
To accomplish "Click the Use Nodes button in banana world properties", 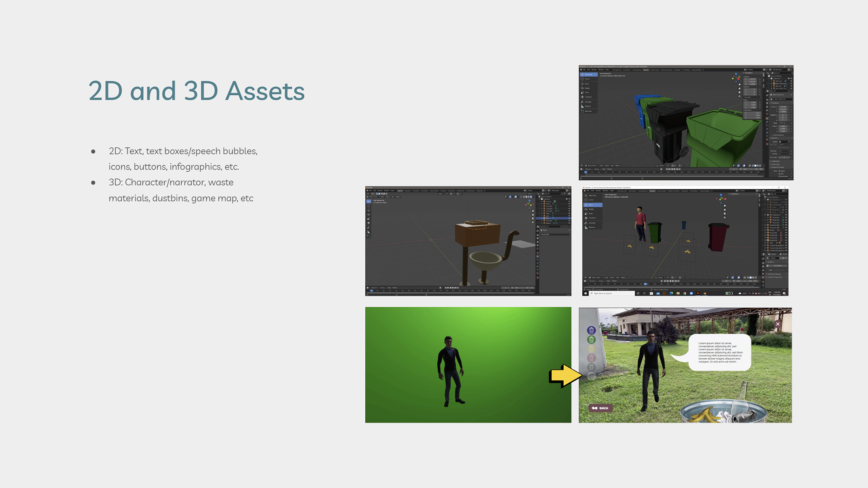I will point(778,266).
